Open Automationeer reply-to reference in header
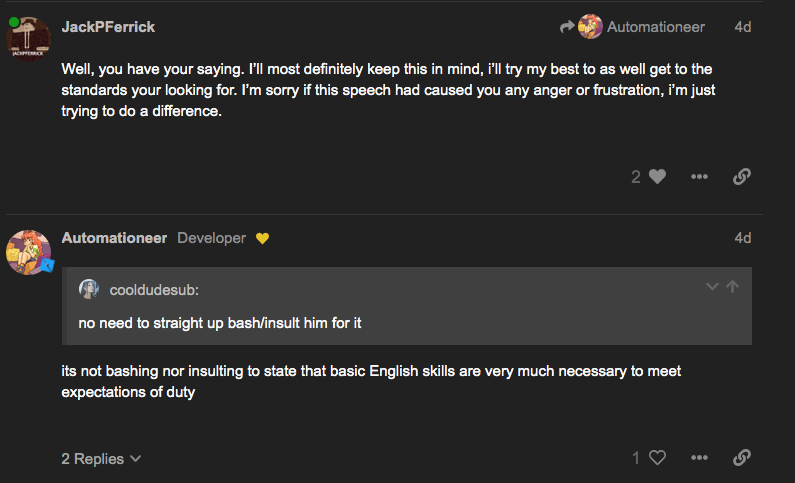This screenshot has width=795, height=483. pos(655,27)
